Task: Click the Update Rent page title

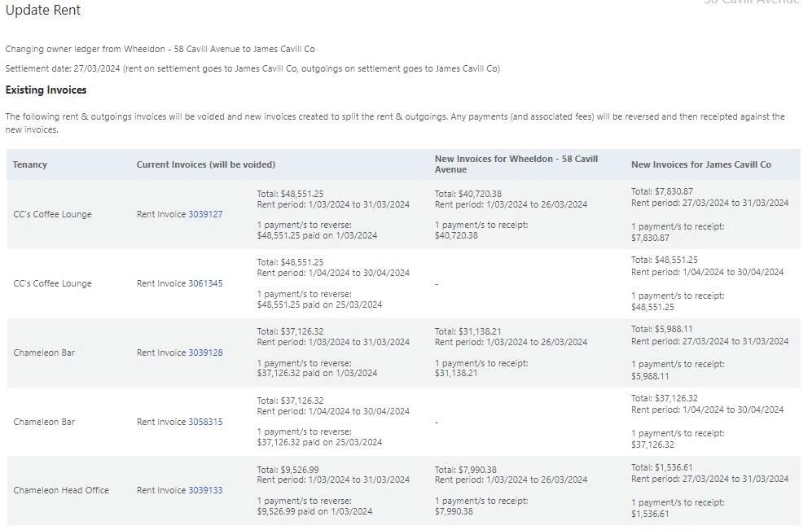Action: 44,11
